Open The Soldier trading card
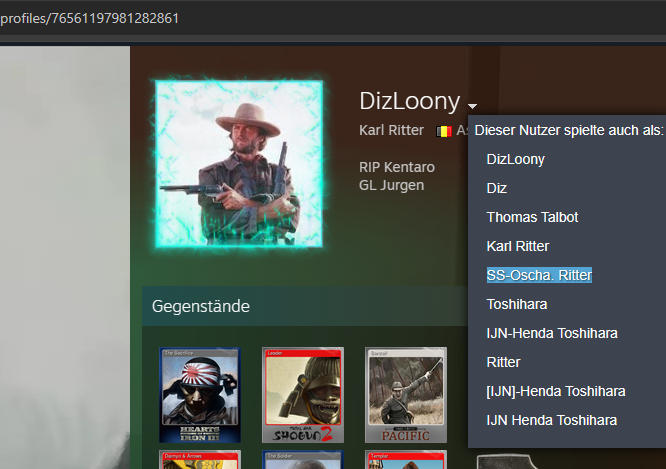The height and width of the screenshot is (469, 666). 302,459
